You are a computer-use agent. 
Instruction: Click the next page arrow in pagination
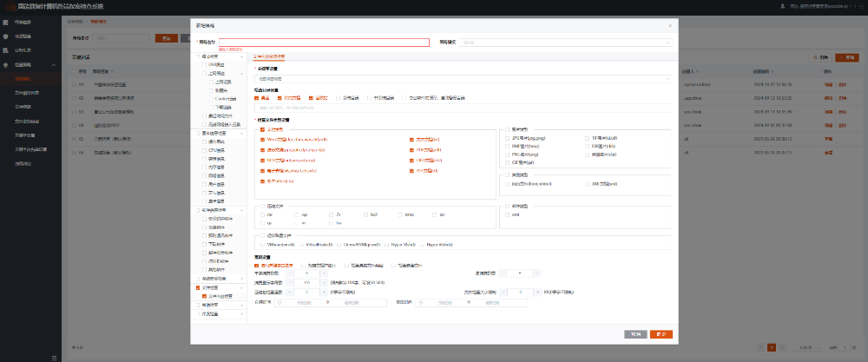click(783, 347)
